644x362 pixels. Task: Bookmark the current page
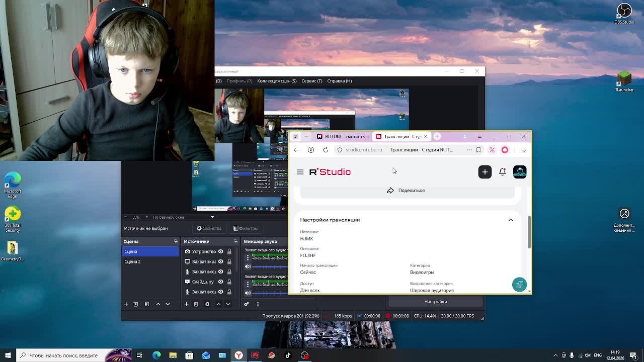[478, 150]
